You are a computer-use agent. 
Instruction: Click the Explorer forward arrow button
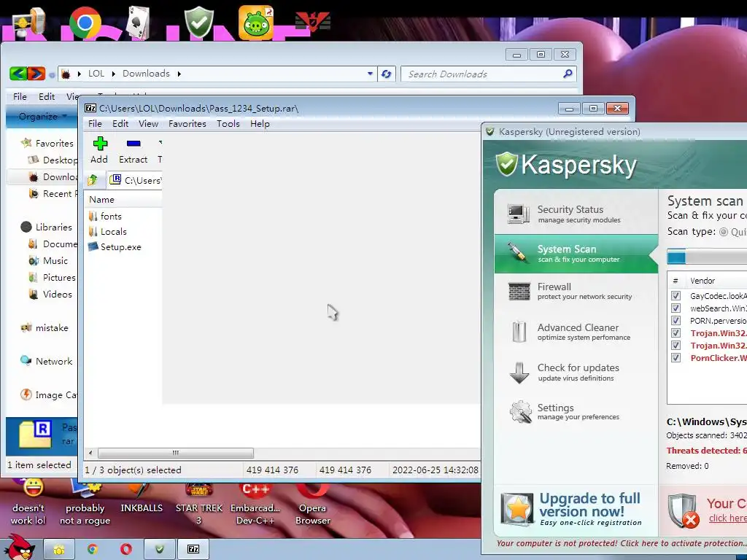point(36,74)
